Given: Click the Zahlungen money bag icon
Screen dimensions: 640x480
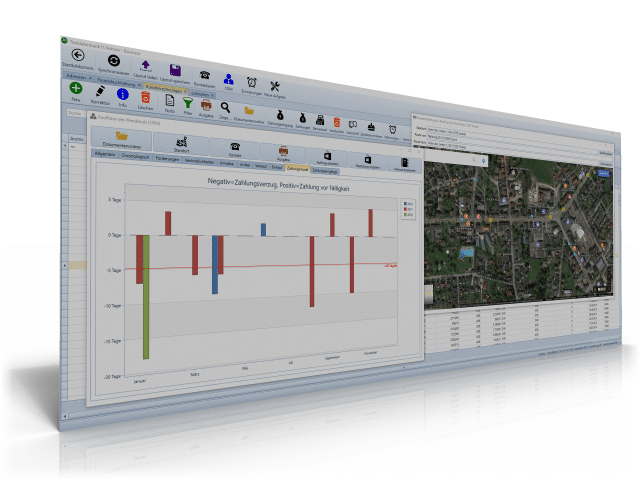Looking at the screenshot, I should tap(302, 118).
